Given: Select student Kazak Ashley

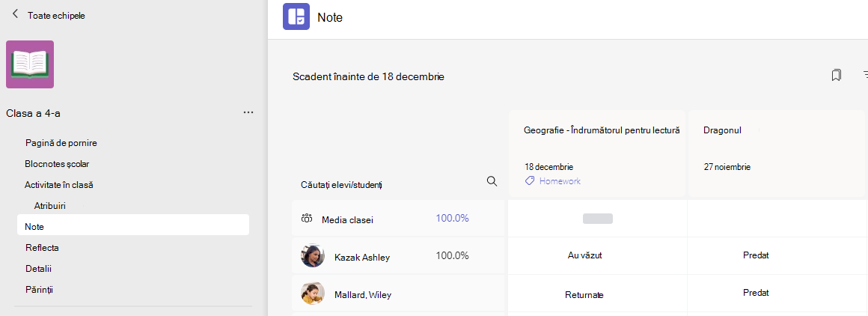Looking at the screenshot, I should coord(362,257).
